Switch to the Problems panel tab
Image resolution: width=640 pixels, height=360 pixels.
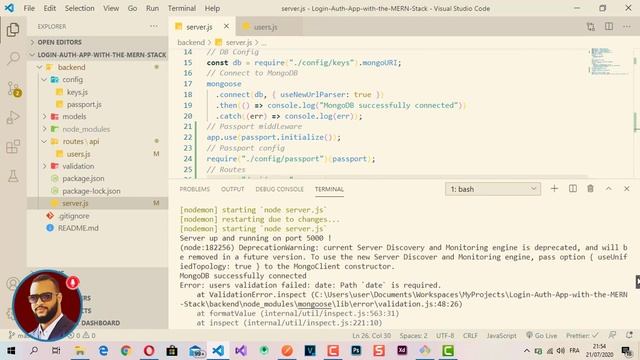click(x=195, y=189)
